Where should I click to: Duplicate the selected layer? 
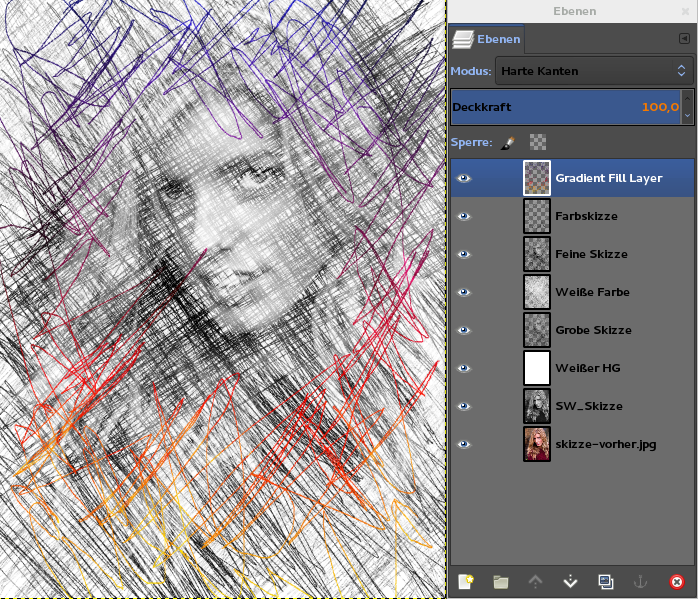click(x=606, y=581)
